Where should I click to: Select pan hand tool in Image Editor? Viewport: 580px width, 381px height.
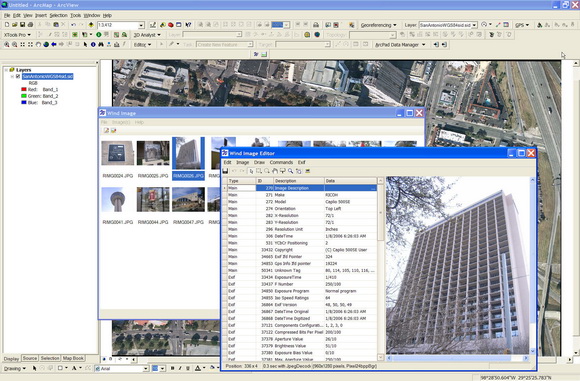click(275, 171)
